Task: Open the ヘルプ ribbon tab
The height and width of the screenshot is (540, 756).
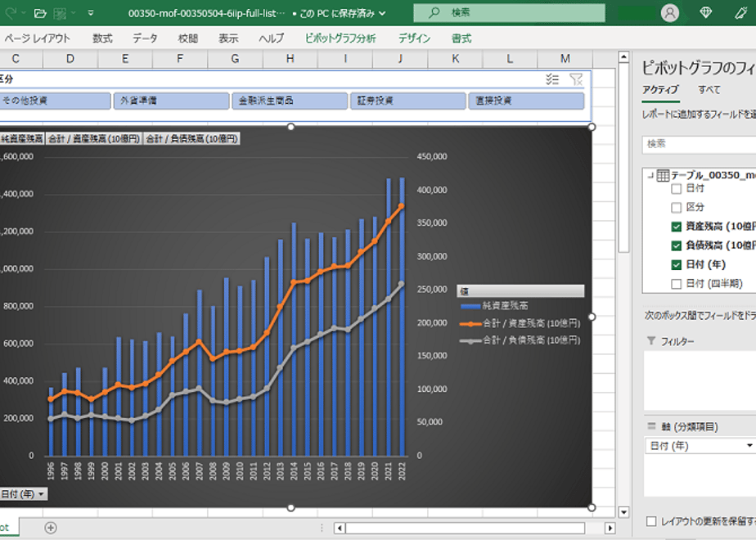Action: pyautogui.click(x=271, y=38)
